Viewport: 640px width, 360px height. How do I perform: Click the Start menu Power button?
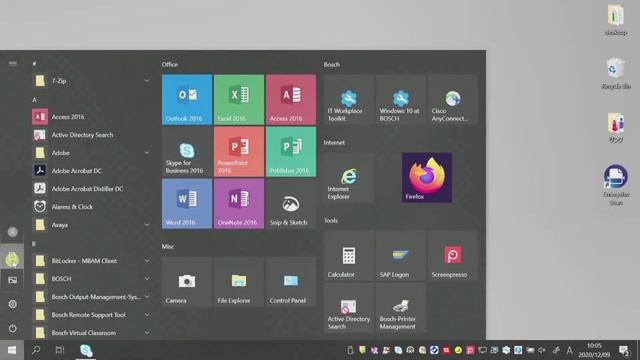coord(12,328)
